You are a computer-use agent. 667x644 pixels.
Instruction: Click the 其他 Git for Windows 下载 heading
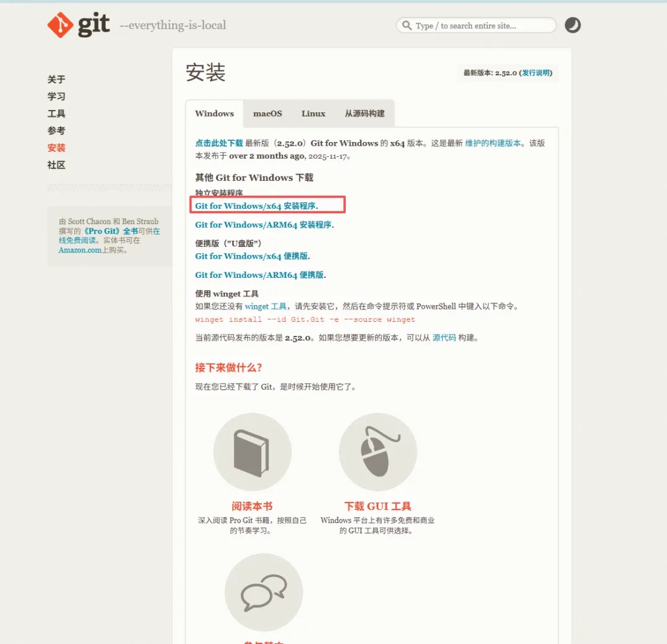point(254,177)
